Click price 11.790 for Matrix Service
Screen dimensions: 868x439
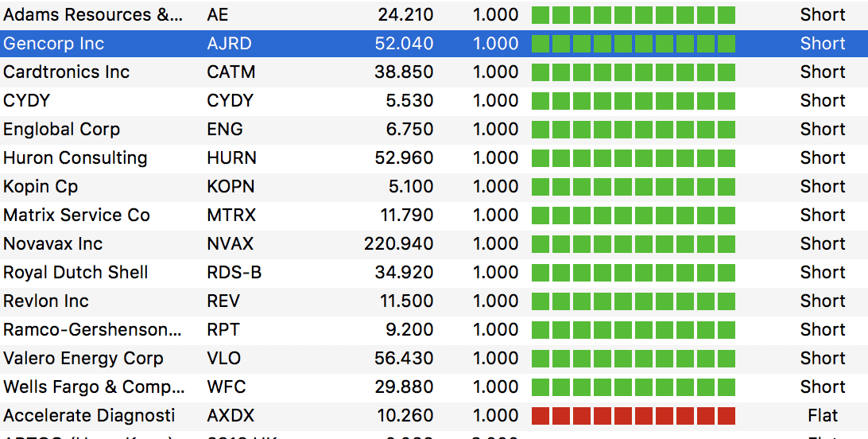click(407, 216)
